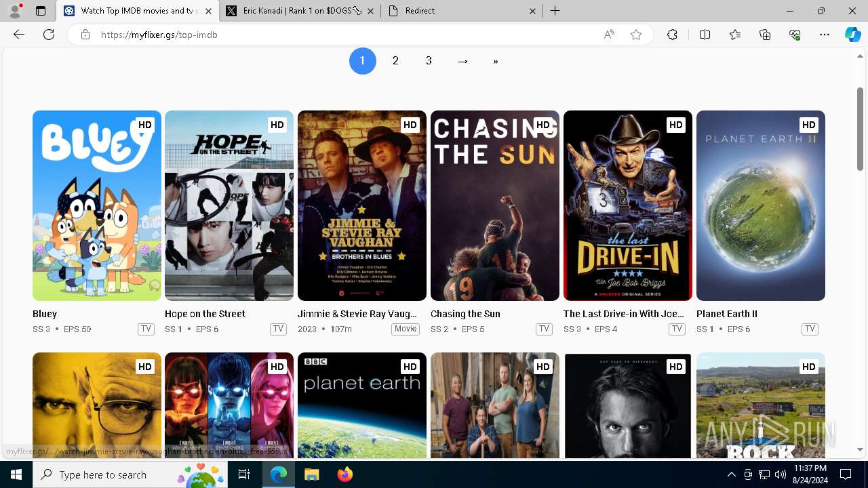Click the Movie badge under Jimmie & Stevie

(406, 329)
